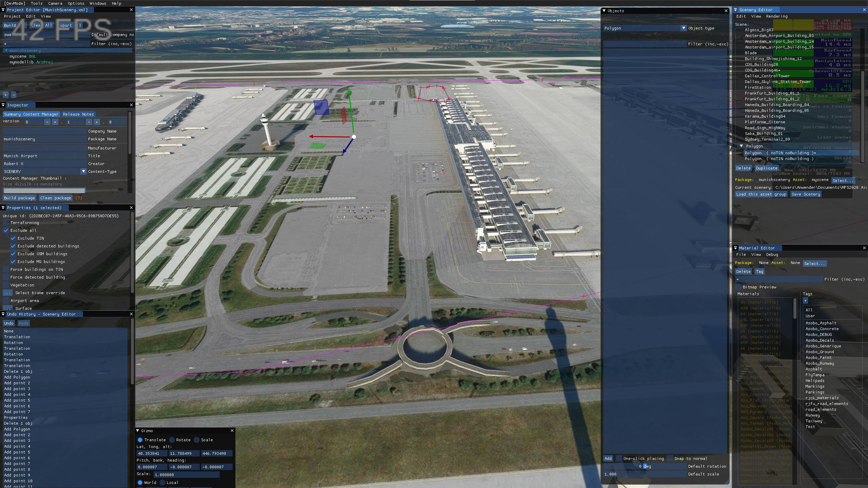Open the Content-Type SCENERY dropdown
The height and width of the screenshot is (488, 868).
pyautogui.click(x=83, y=171)
